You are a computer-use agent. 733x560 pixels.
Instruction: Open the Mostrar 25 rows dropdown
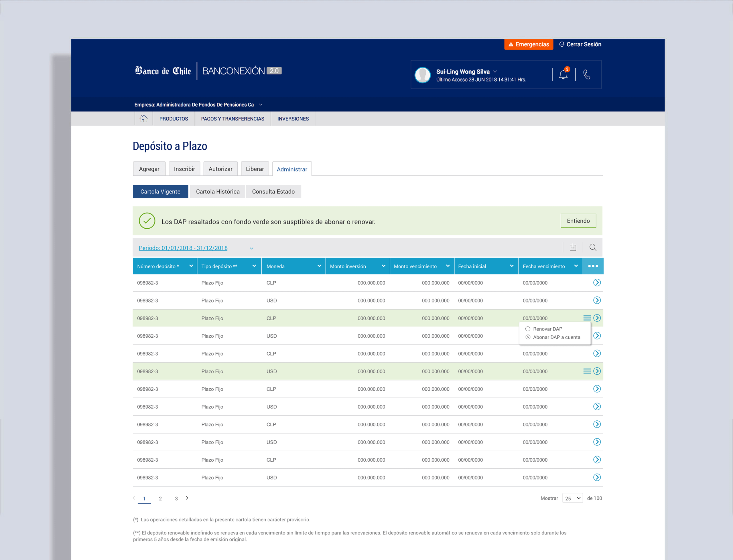573,498
